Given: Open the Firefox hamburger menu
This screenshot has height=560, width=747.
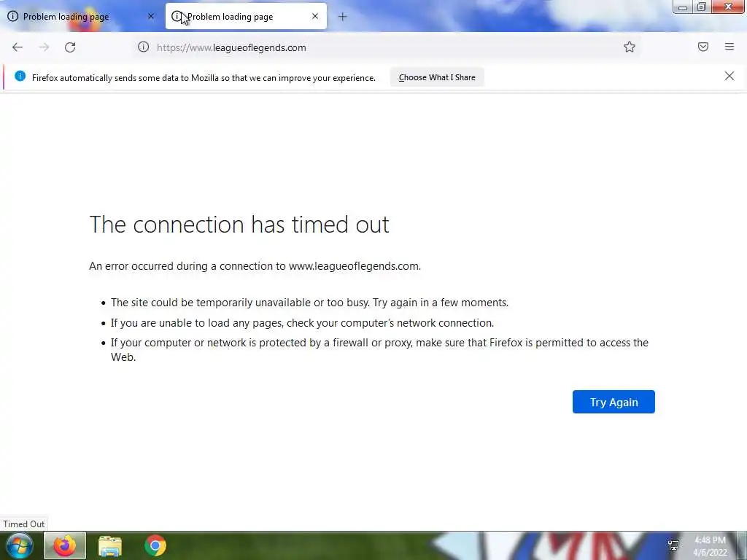Looking at the screenshot, I should click(x=729, y=47).
